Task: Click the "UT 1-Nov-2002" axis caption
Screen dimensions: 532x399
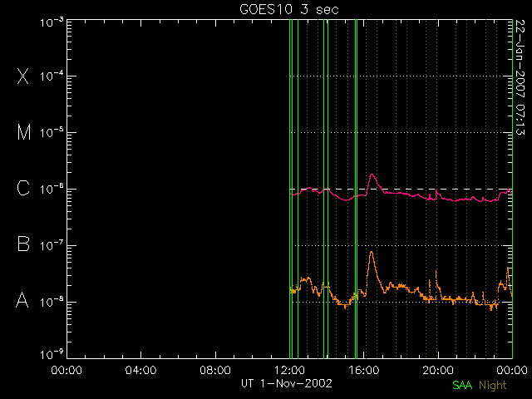Action: [x=286, y=383]
